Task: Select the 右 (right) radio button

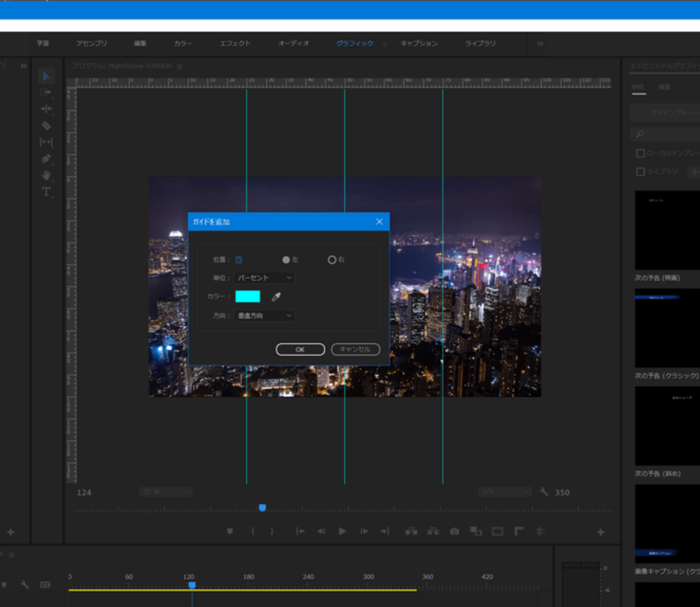Action: tap(332, 259)
